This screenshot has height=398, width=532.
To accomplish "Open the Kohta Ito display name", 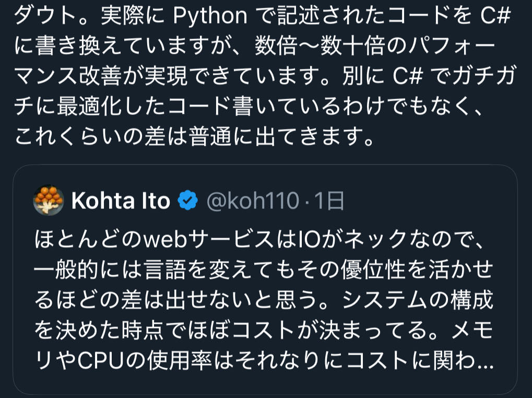I will (x=121, y=201).
